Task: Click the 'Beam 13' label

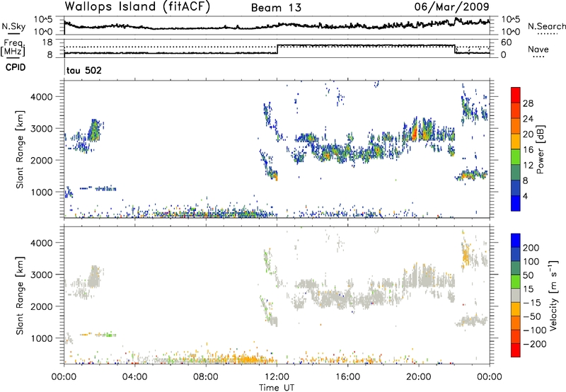Action: coord(276,8)
